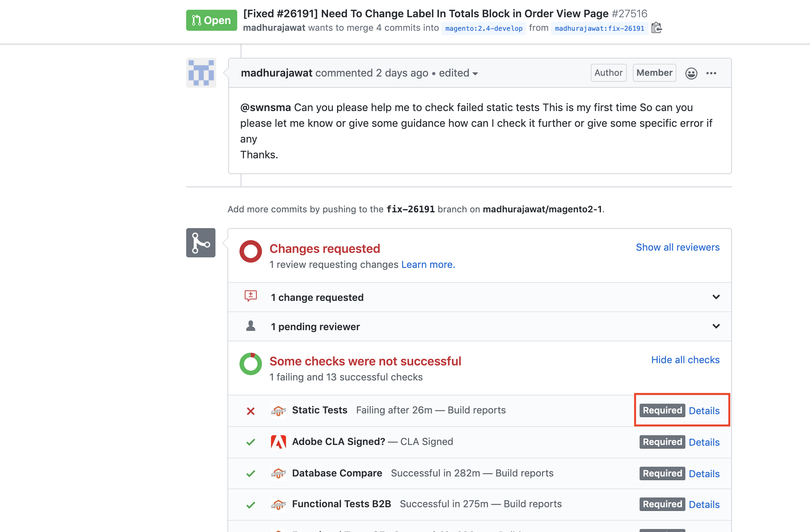The height and width of the screenshot is (532, 810).
Task: Click "1 failing and 13 successful checks" text
Action: point(346,377)
